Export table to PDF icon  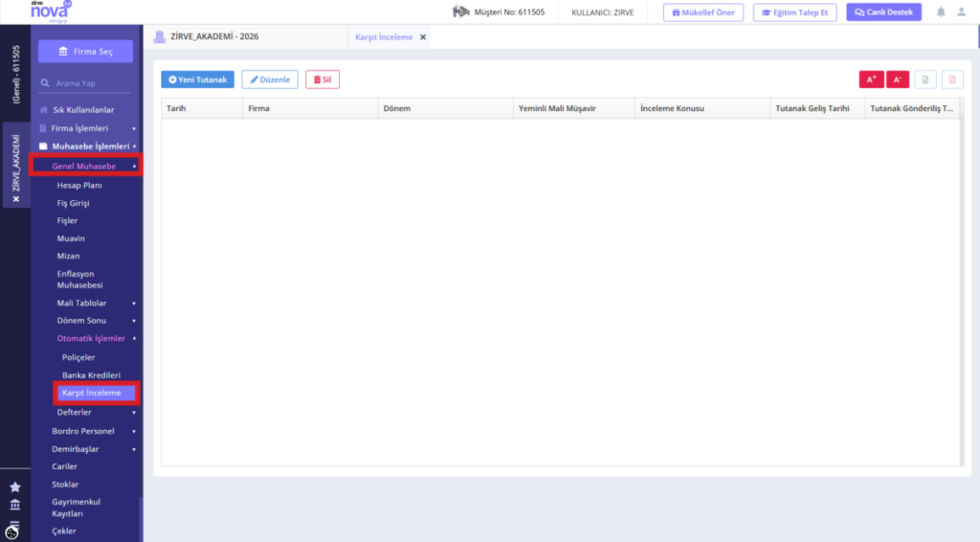952,79
